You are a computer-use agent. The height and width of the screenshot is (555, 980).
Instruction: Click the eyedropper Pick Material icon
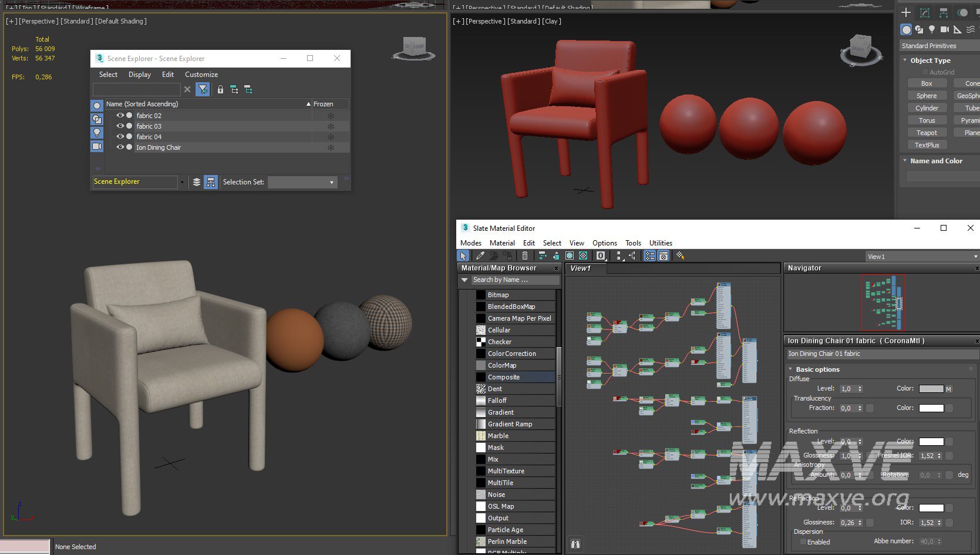click(480, 256)
